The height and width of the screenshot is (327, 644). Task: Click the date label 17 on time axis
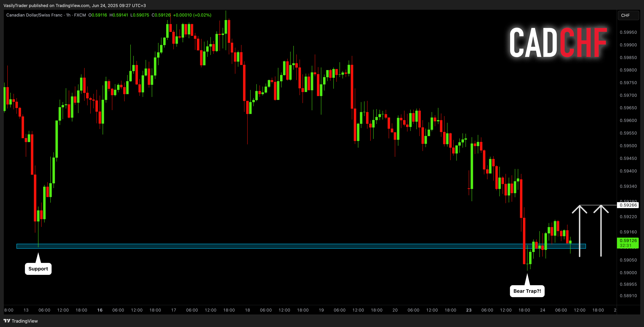coord(174,310)
